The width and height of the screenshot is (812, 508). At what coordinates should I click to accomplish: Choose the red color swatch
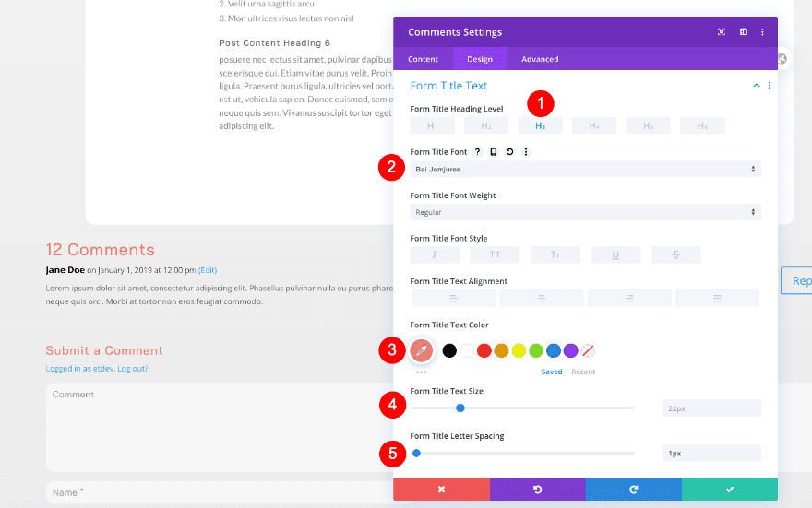click(484, 350)
